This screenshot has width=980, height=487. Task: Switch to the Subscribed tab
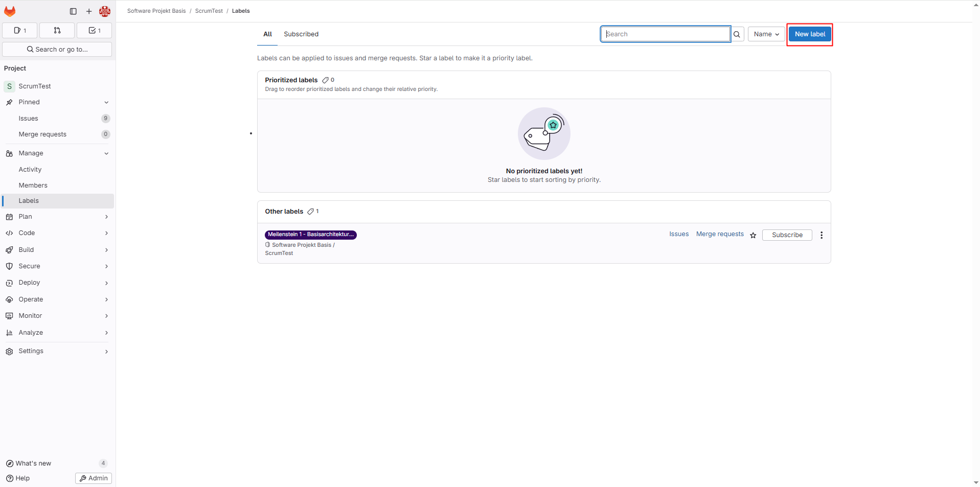(301, 34)
